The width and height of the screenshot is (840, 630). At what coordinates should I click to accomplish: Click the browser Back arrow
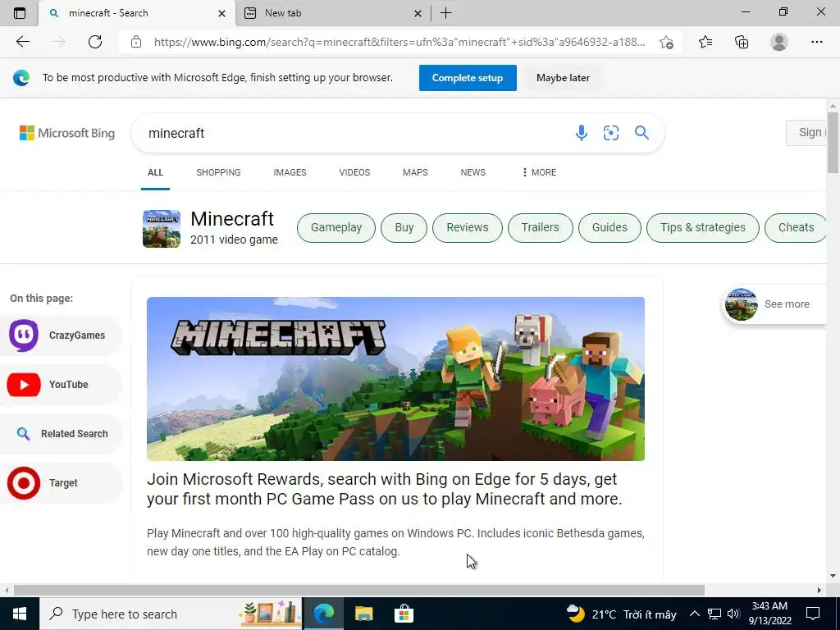(23, 42)
